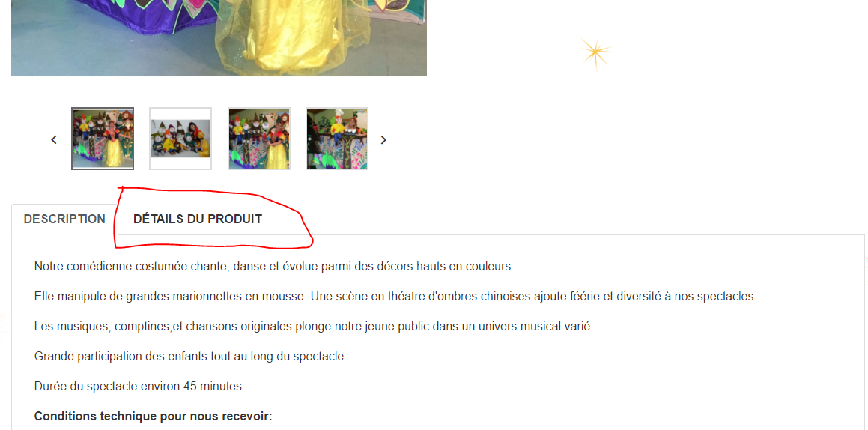Select the first highlighted performer thumbnail
This screenshot has height=430, width=868.
coord(103,139)
